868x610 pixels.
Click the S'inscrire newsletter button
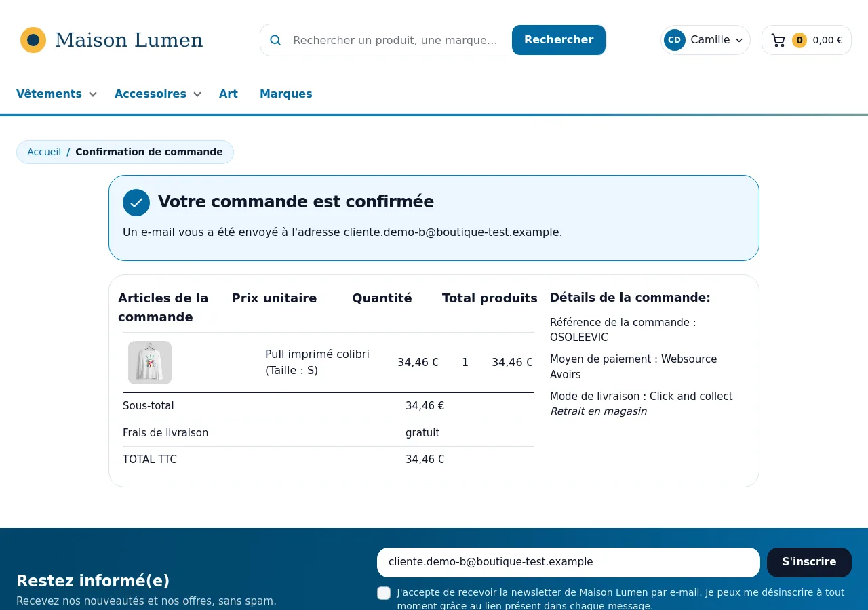coord(809,562)
